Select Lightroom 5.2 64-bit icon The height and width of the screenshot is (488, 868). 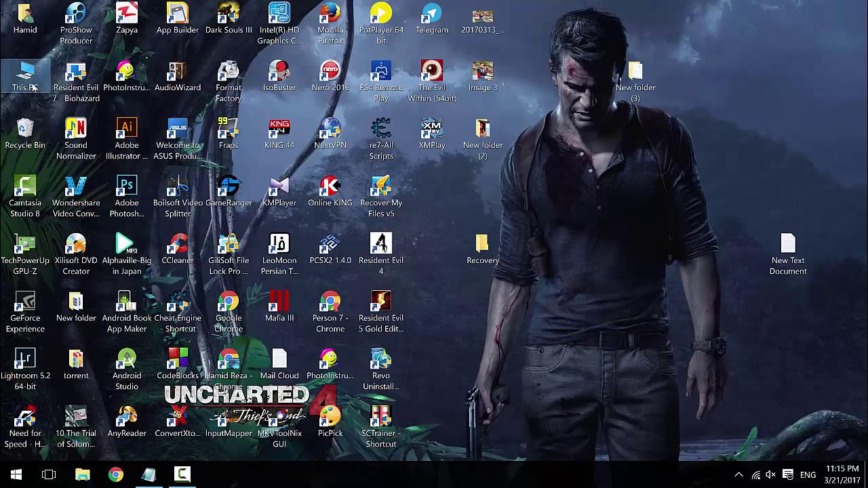[25, 369]
